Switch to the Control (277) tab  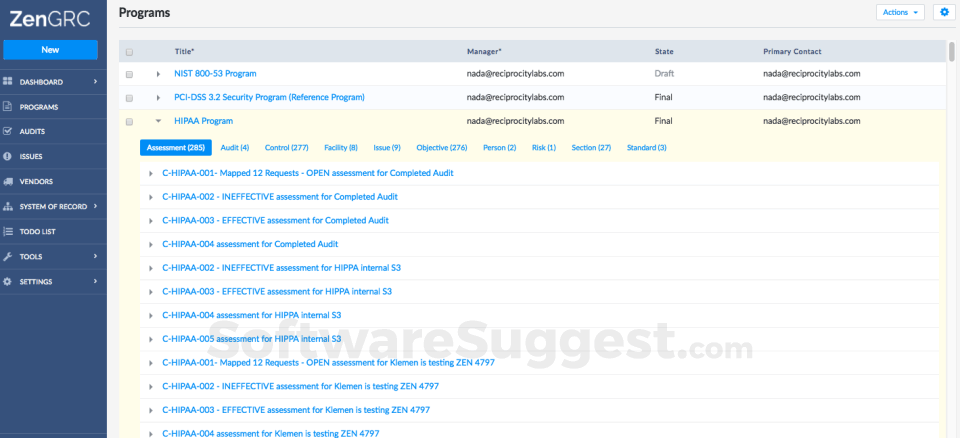pyautogui.click(x=286, y=148)
